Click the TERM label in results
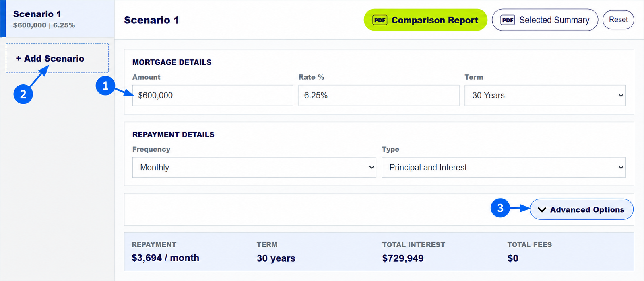The width and height of the screenshot is (644, 281). [x=267, y=245]
